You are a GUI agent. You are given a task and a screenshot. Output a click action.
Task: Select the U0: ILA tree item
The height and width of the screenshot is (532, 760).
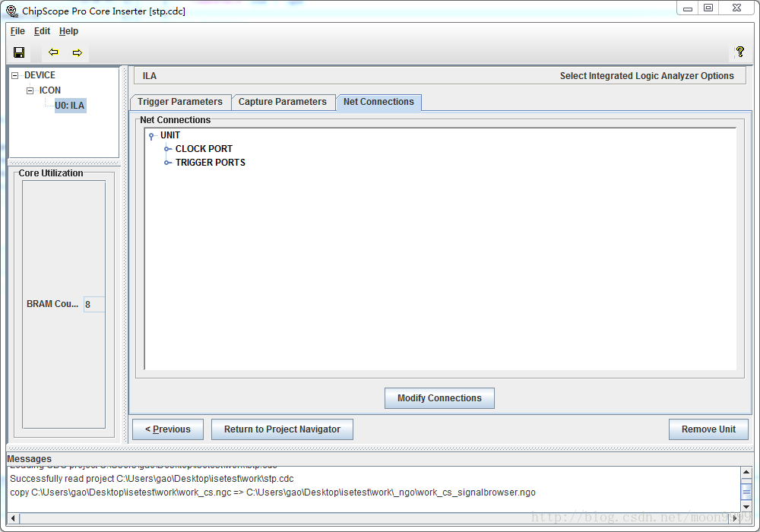(x=70, y=106)
